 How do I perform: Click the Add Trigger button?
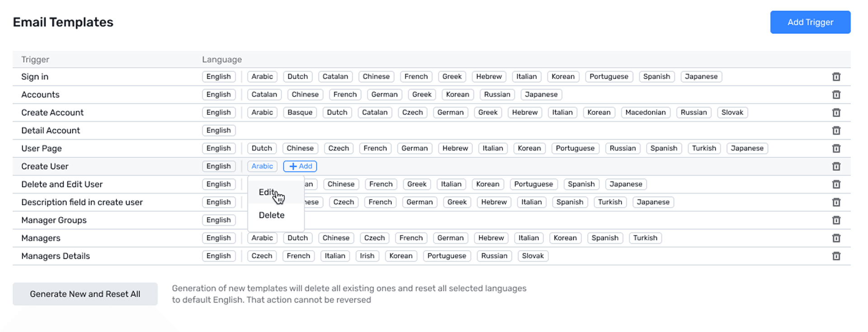pos(810,22)
